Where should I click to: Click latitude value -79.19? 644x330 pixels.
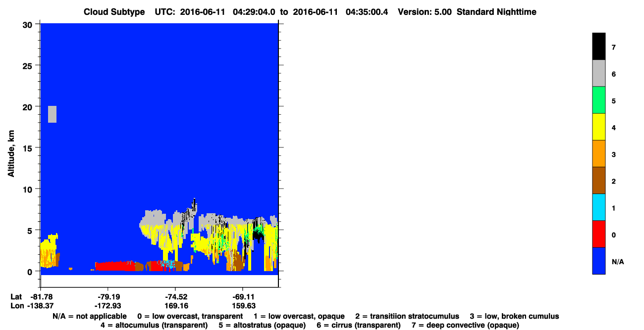pos(108,297)
